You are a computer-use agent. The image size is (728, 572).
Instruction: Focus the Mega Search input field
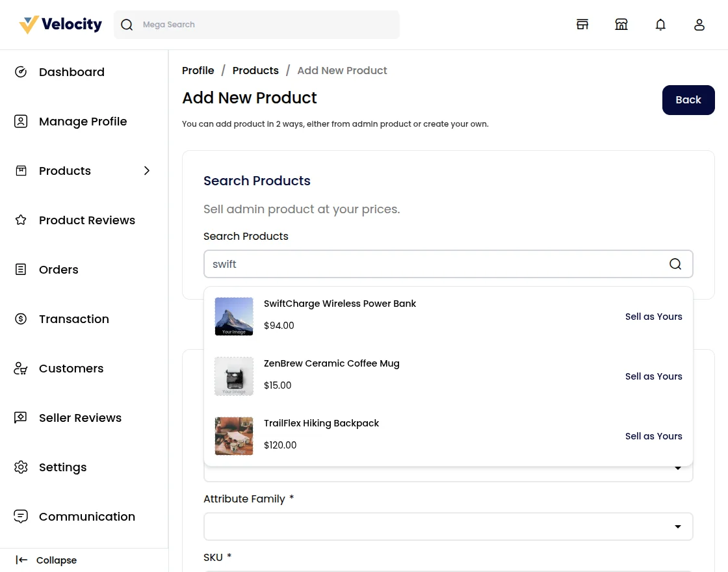coord(266,25)
